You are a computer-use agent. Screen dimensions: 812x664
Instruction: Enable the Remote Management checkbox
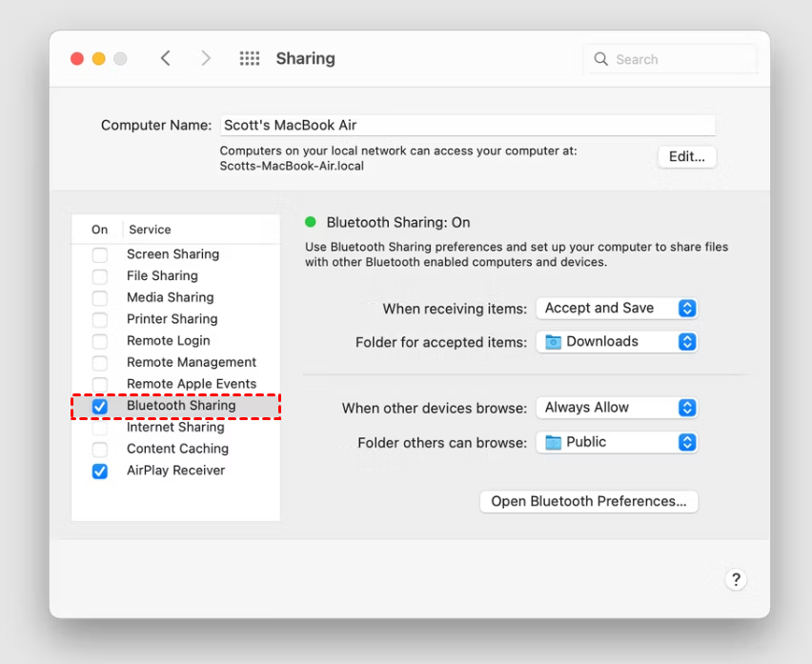click(x=100, y=363)
